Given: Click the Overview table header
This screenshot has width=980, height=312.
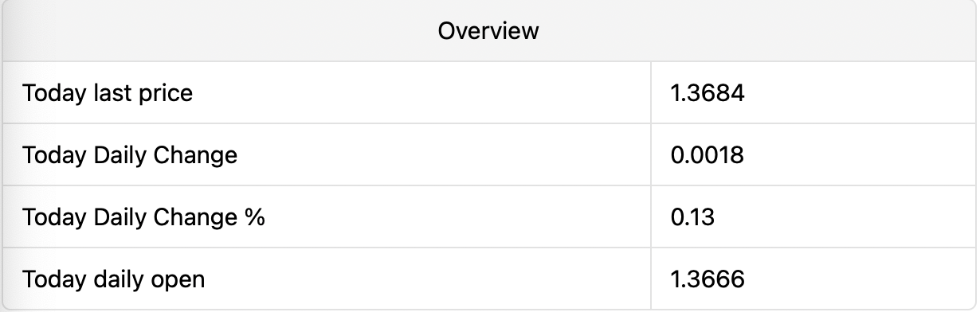Looking at the screenshot, I should (x=488, y=31).
